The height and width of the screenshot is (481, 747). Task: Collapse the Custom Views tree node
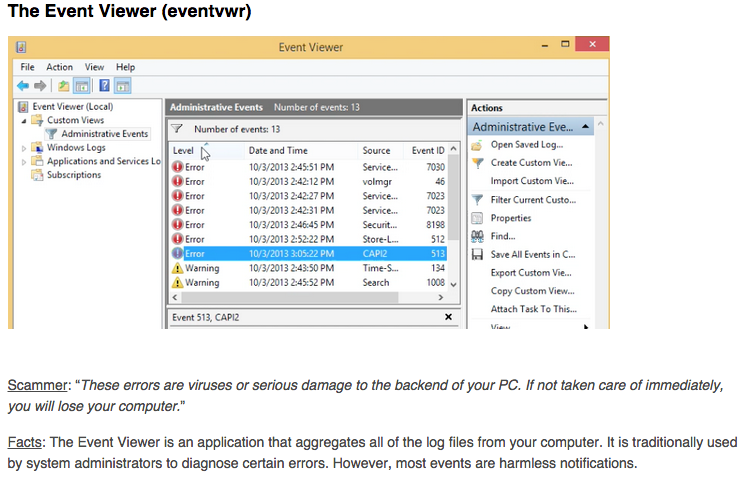[x=24, y=120]
